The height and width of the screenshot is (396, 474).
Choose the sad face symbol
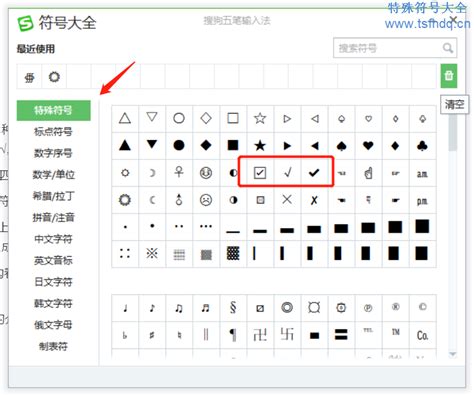tap(206, 200)
